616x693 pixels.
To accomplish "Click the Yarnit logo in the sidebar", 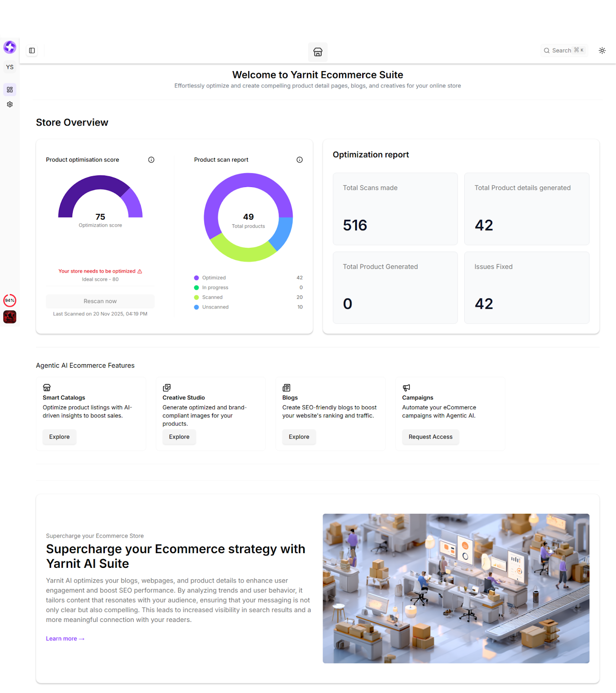I will (x=10, y=47).
